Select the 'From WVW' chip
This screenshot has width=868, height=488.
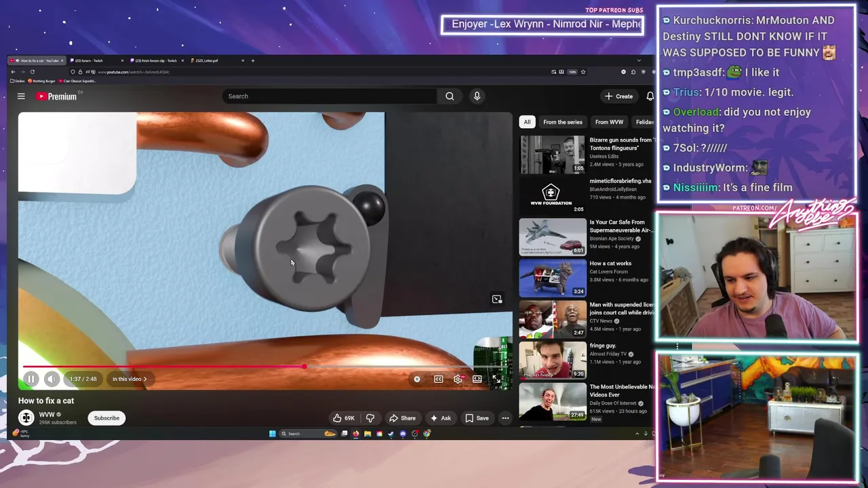pyautogui.click(x=609, y=122)
